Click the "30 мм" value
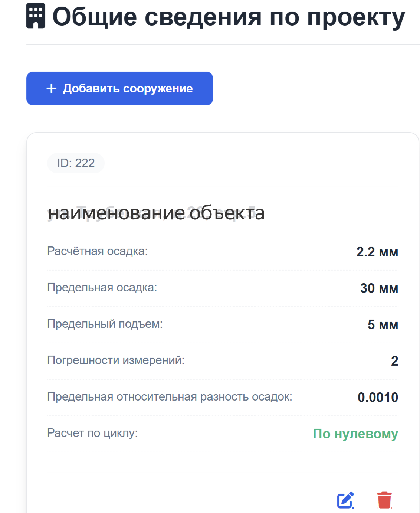The width and height of the screenshot is (420, 513). 379,288
